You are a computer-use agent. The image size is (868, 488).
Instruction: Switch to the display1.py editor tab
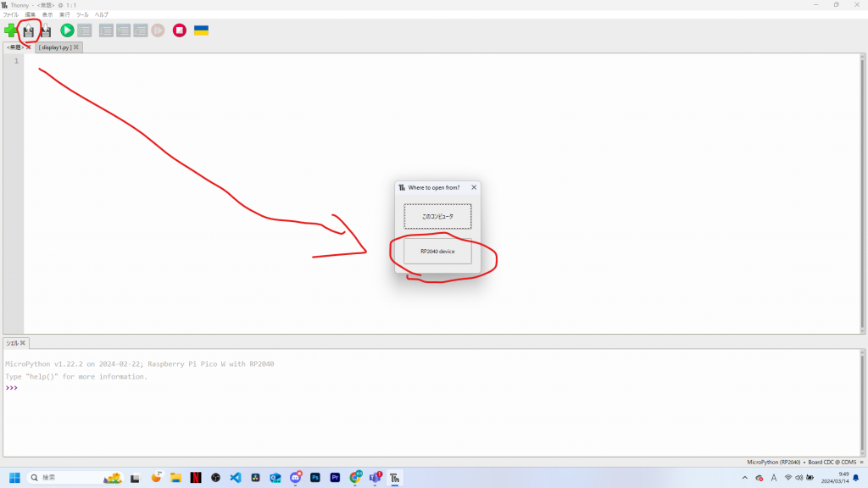click(x=54, y=47)
